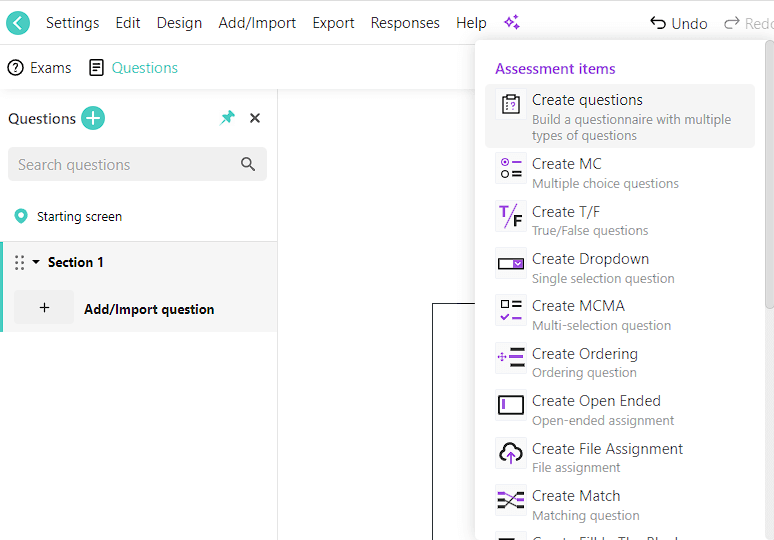This screenshot has height=540, width=774.
Task: Collapse the Section 1 expander arrow
Action: click(36, 263)
